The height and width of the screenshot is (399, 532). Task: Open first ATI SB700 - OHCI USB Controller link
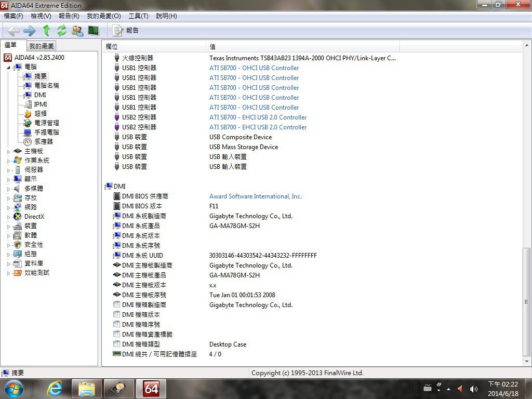(x=254, y=68)
